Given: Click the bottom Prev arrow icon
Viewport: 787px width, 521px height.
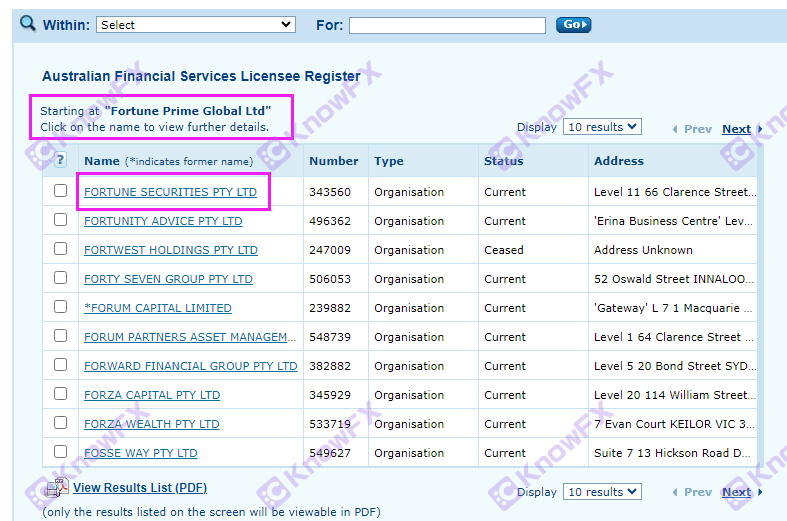Looking at the screenshot, I should click(x=675, y=492).
